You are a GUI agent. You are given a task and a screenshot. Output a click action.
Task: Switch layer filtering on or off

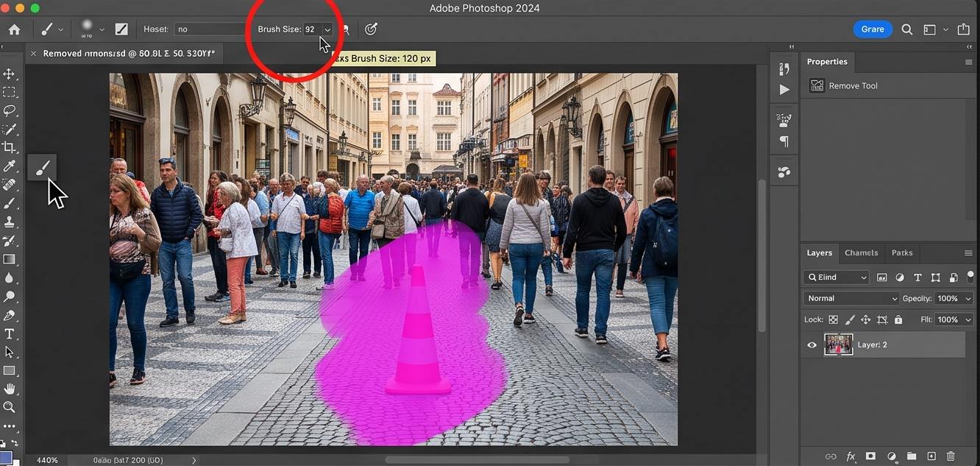pyautogui.click(x=970, y=277)
